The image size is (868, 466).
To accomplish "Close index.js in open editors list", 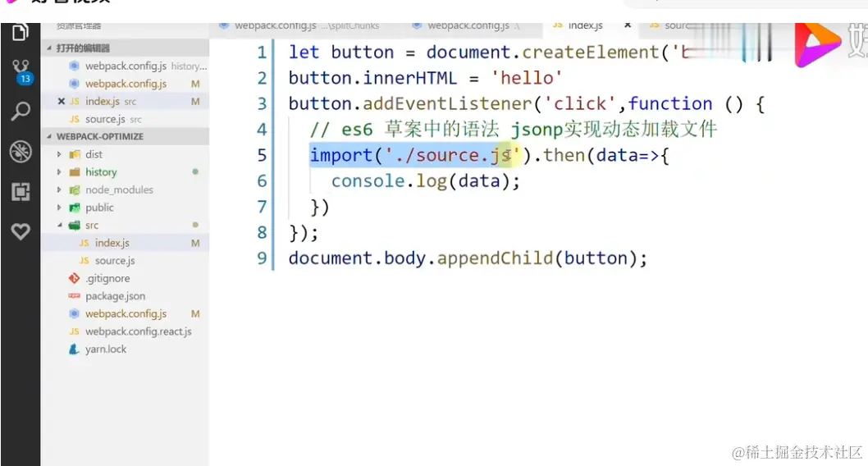I will tap(61, 101).
